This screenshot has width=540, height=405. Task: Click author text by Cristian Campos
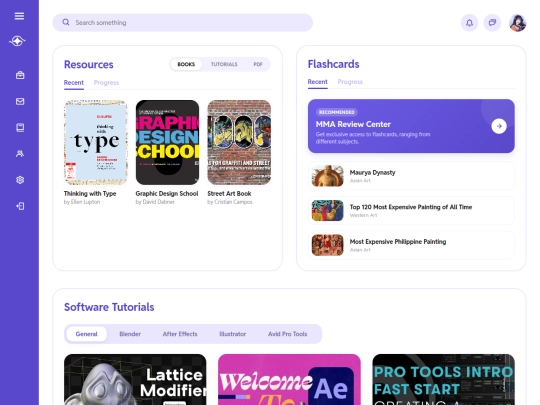pyautogui.click(x=230, y=202)
